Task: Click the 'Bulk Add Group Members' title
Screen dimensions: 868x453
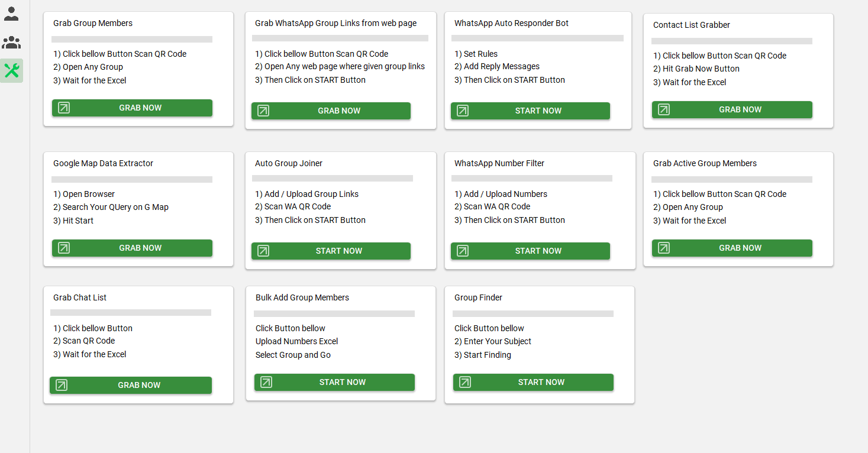Action: point(302,297)
